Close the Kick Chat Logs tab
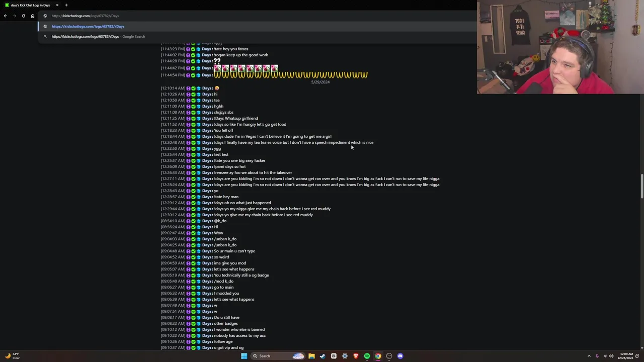Image resolution: width=644 pixels, height=362 pixels. tap(57, 5)
